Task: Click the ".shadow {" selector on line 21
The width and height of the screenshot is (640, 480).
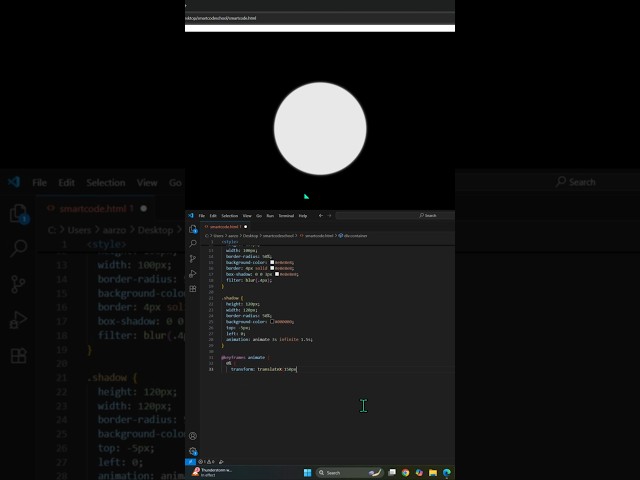Action: point(232,298)
